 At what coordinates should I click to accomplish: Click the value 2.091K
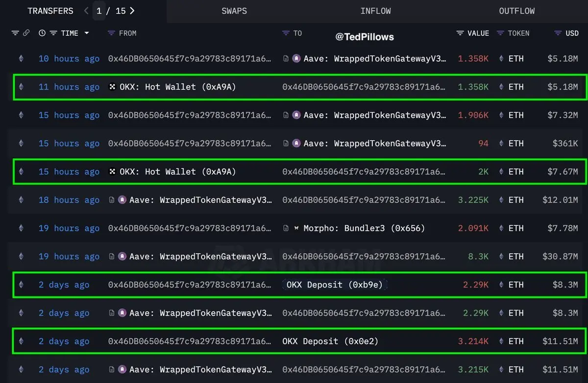(x=473, y=229)
